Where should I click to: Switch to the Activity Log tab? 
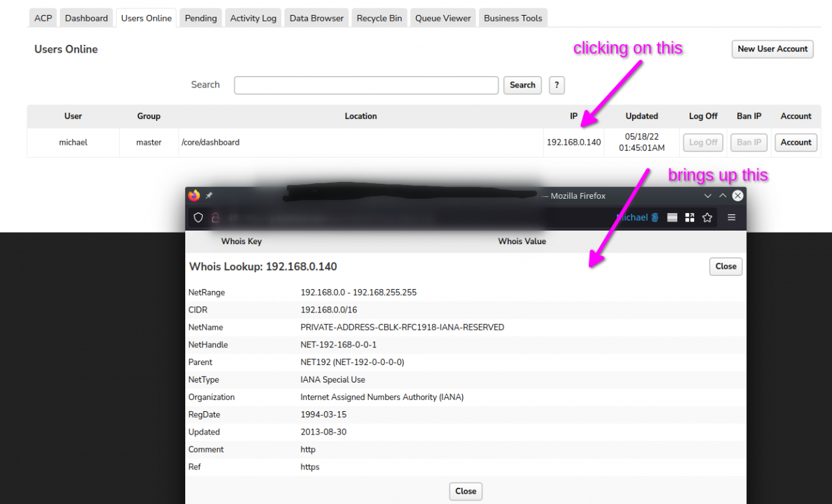point(253,18)
